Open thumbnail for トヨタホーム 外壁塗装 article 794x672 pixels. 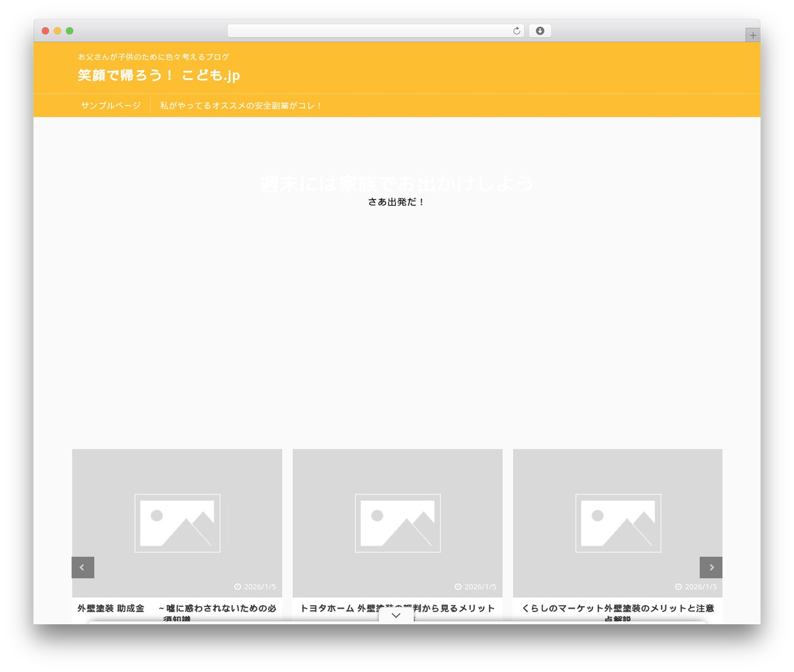pos(397,523)
